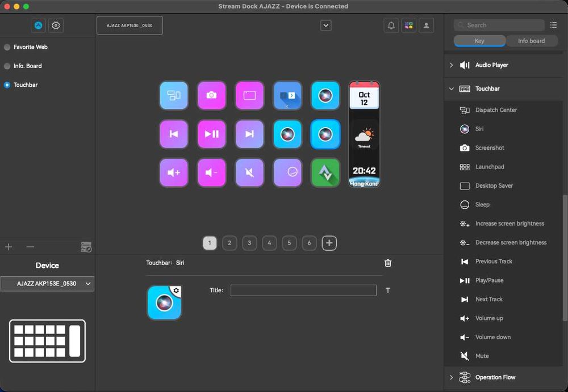Click the device layout thumbnail

pyautogui.click(x=48, y=341)
